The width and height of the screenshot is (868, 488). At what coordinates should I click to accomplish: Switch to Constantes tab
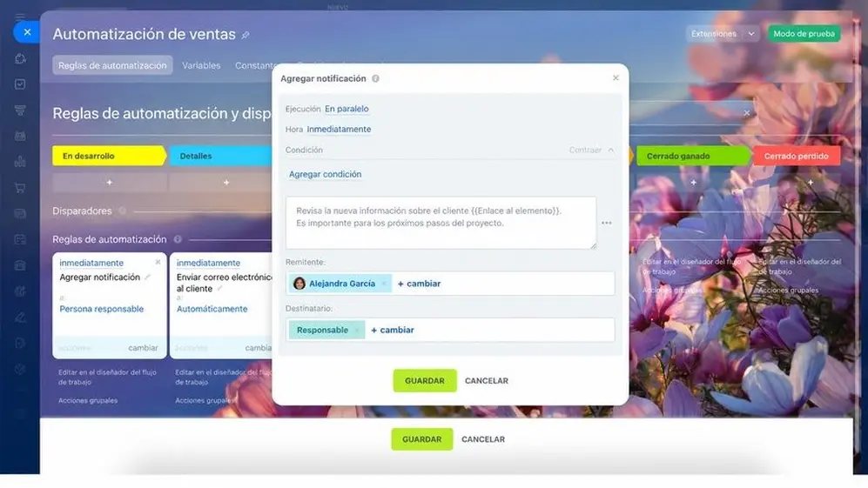point(254,65)
